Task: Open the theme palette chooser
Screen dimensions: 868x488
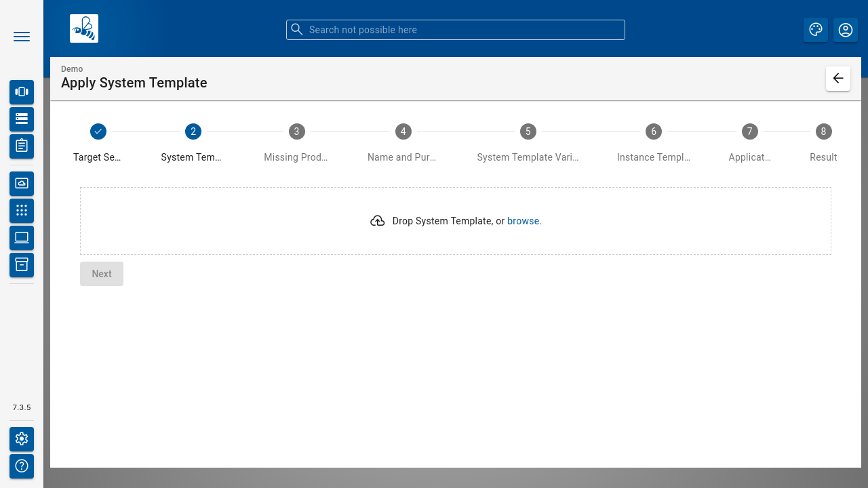Action: tap(816, 30)
